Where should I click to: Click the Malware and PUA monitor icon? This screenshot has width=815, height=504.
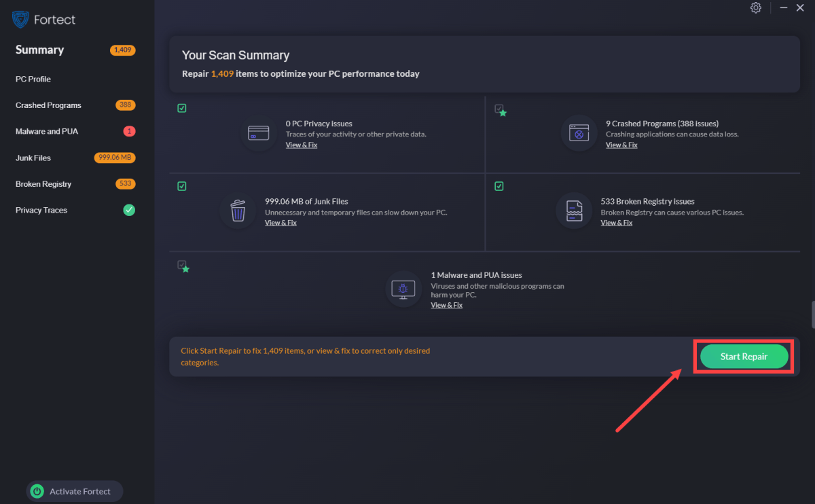click(x=403, y=289)
